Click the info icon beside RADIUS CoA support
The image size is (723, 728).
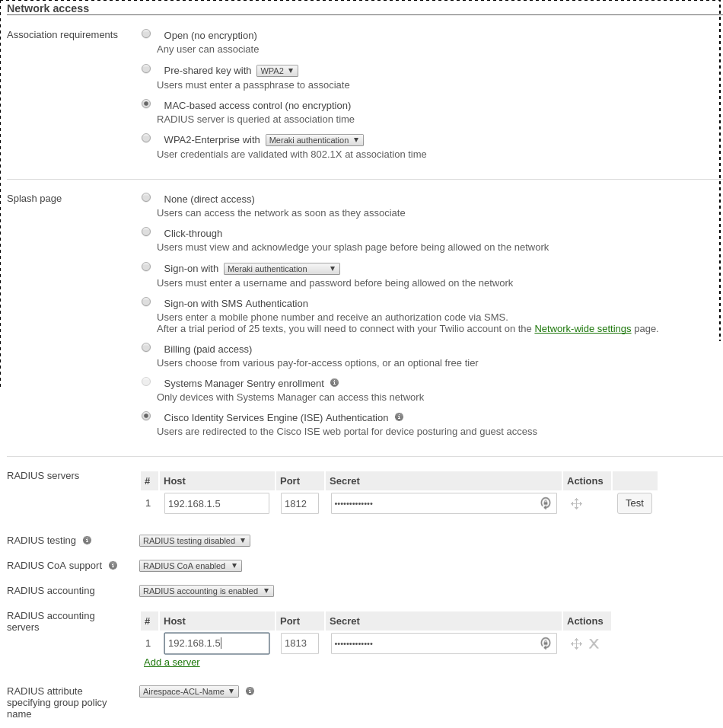[x=113, y=565]
